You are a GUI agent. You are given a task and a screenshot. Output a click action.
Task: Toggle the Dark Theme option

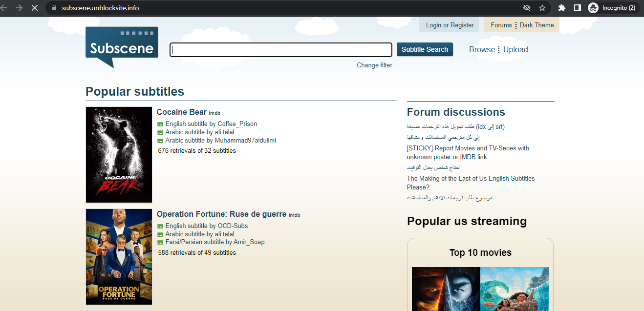pos(537,25)
